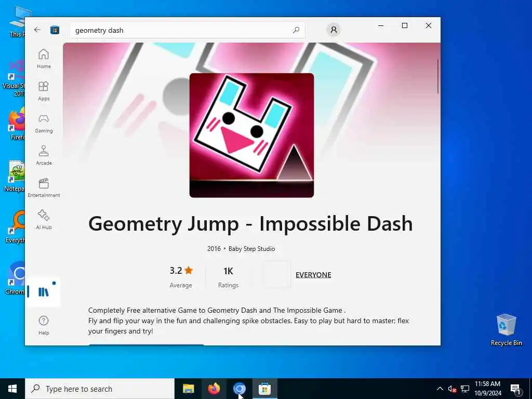Open File Explorer from taskbar
This screenshot has height=399, width=532.
[x=188, y=389]
